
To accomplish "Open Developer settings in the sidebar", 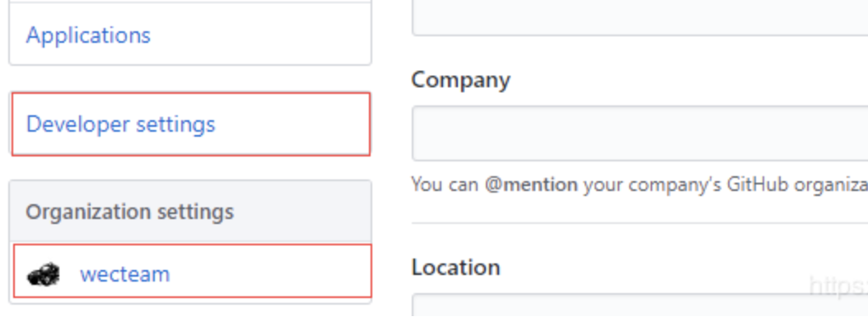I will [121, 124].
